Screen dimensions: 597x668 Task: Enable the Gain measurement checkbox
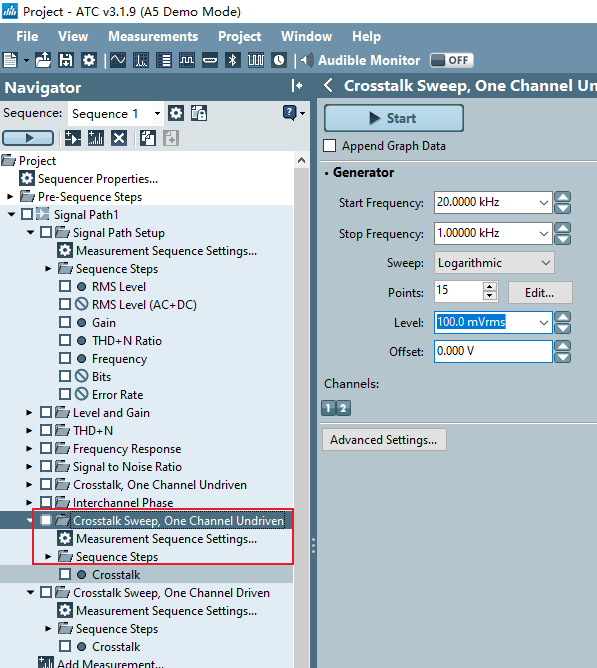tap(65, 322)
